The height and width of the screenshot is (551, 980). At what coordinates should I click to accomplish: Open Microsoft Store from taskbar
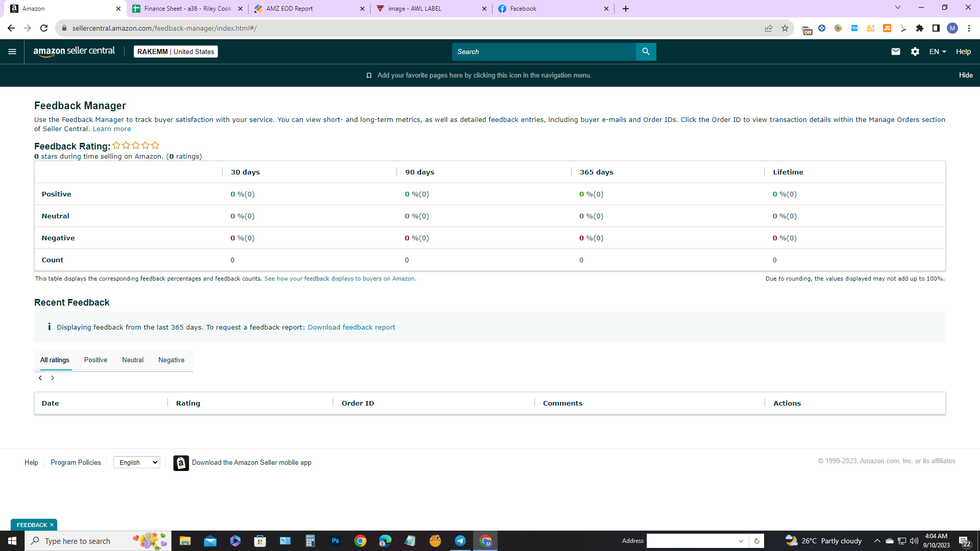(x=260, y=541)
